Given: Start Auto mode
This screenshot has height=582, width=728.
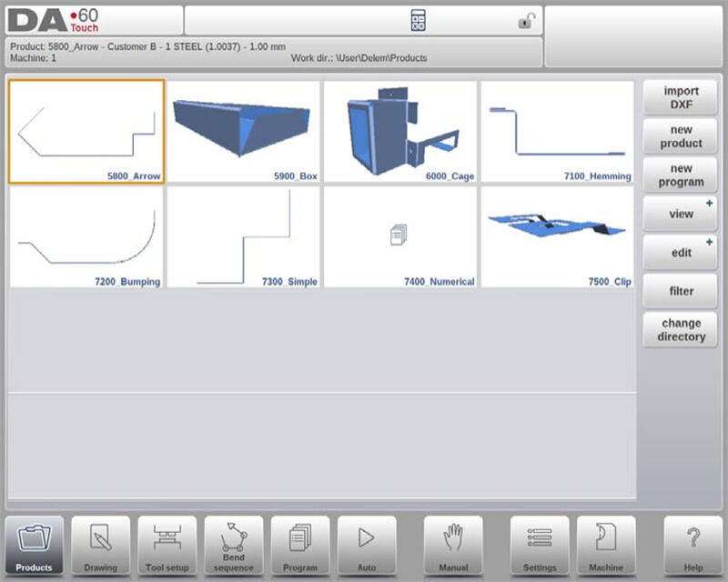Looking at the screenshot, I should (x=367, y=546).
